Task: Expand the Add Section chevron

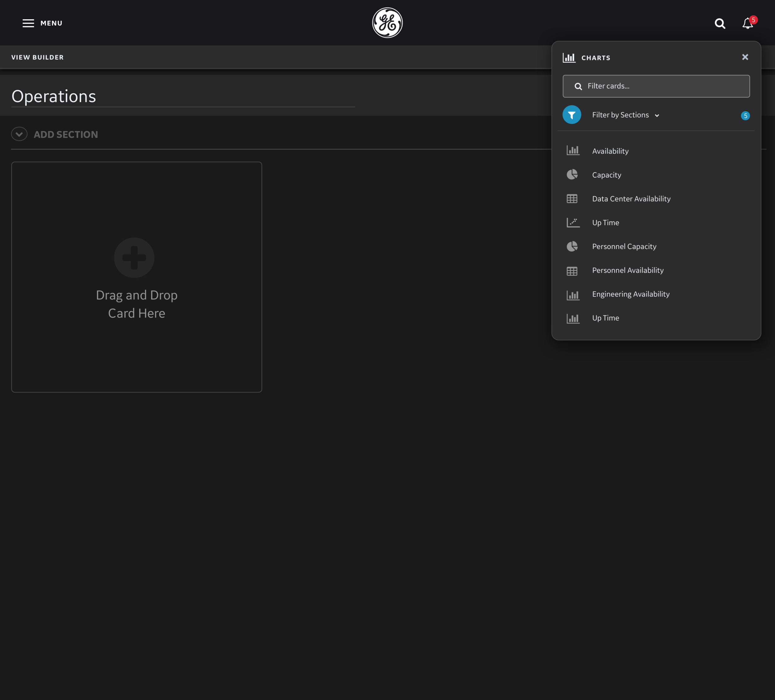Action: [x=19, y=134]
